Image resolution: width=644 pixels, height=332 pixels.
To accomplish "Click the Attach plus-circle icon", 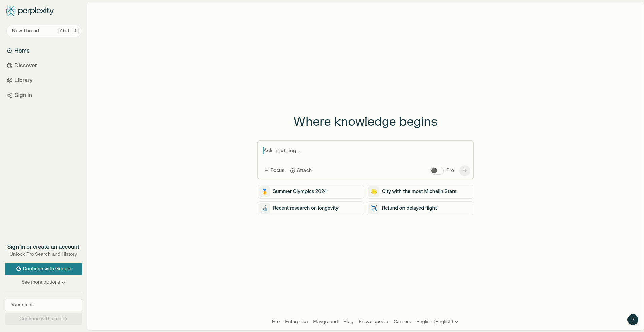I will coord(292,171).
